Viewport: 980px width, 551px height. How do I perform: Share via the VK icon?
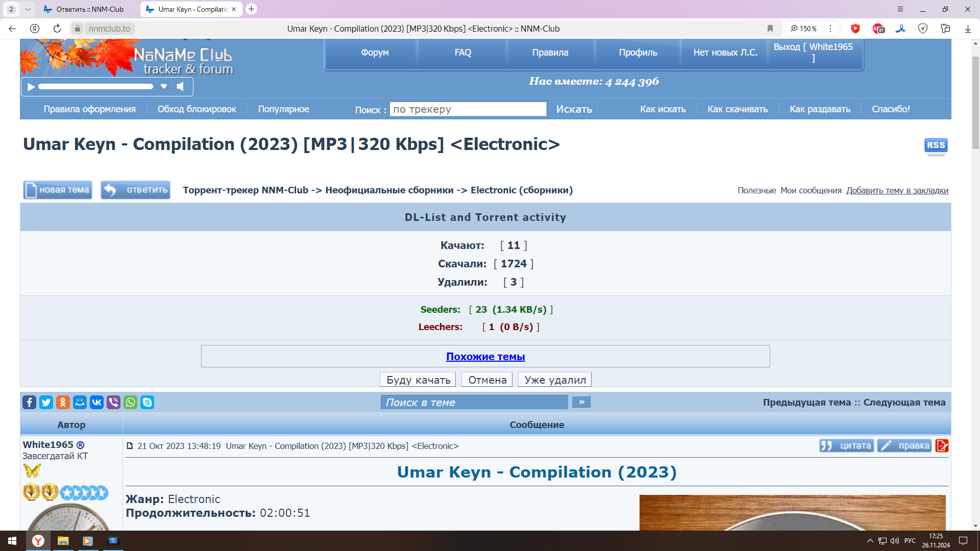point(96,403)
